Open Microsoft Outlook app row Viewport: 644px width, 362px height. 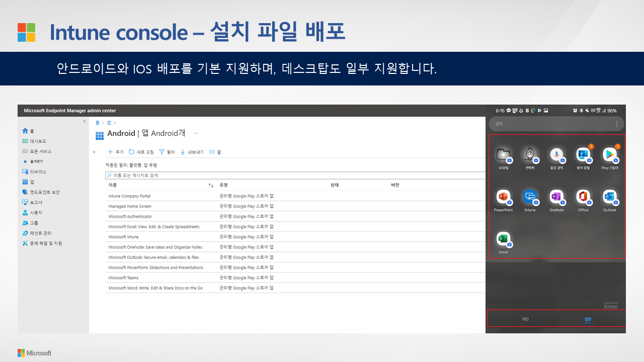[295, 257]
